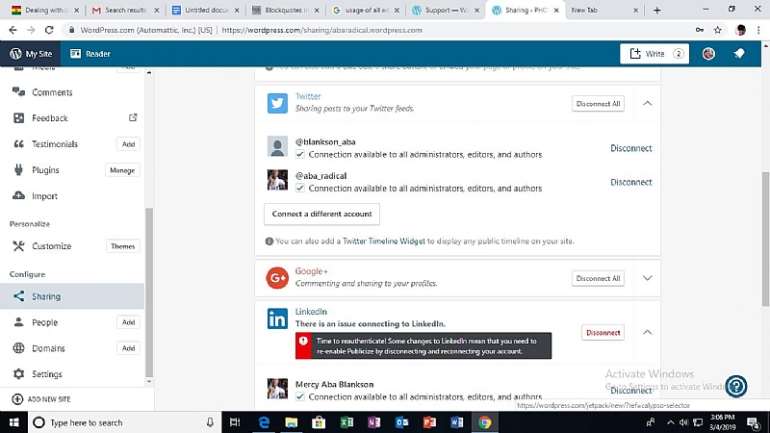The image size is (770, 433).
Task: Click Disconnect All for Twitter
Action: [x=598, y=104]
